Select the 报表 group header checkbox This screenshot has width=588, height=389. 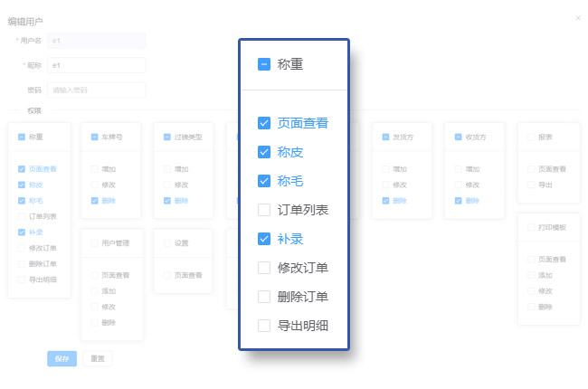click(x=531, y=137)
